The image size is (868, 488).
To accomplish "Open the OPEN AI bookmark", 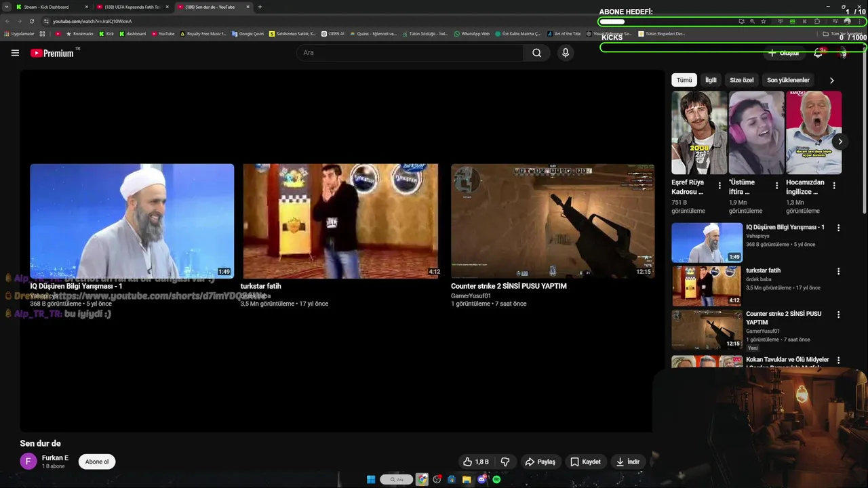I will click(x=333, y=33).
